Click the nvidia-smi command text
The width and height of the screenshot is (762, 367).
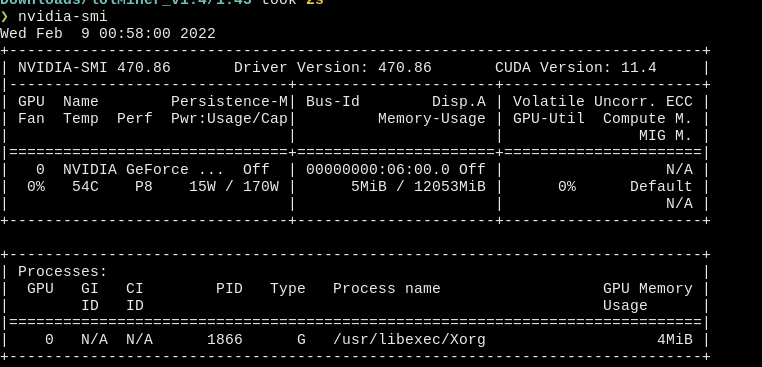[63, 17]
